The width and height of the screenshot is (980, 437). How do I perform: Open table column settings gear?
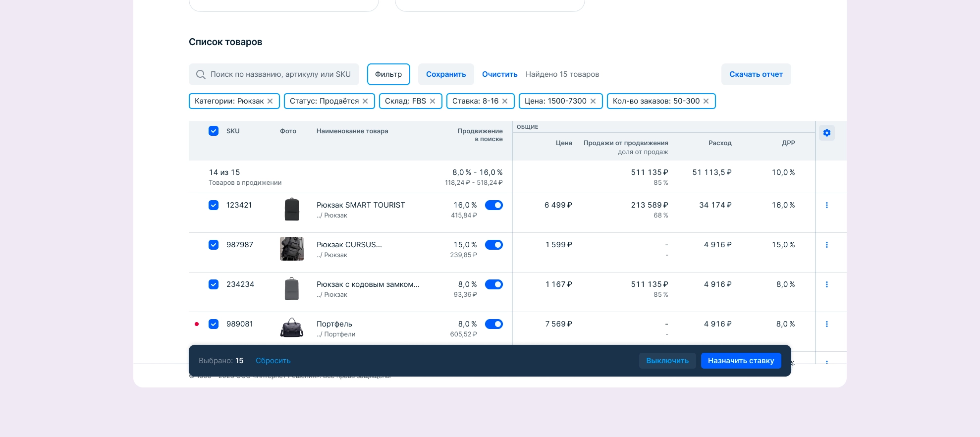click(x=826, y=133)
